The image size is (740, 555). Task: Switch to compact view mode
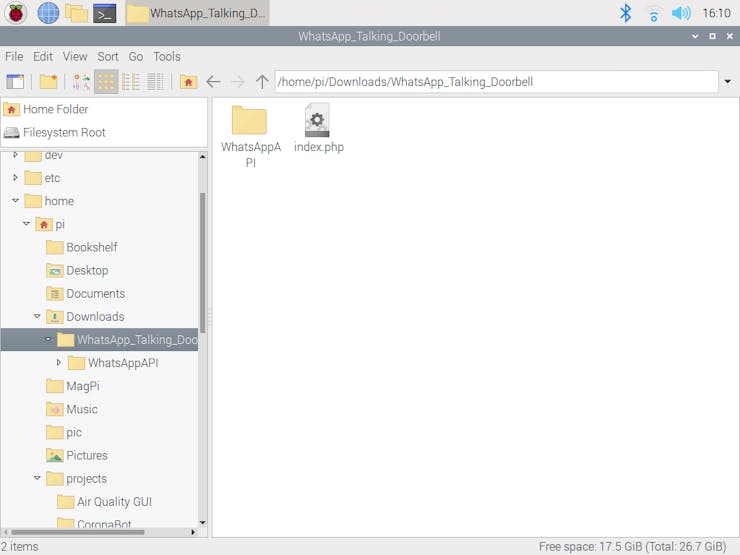pos(131,82)
